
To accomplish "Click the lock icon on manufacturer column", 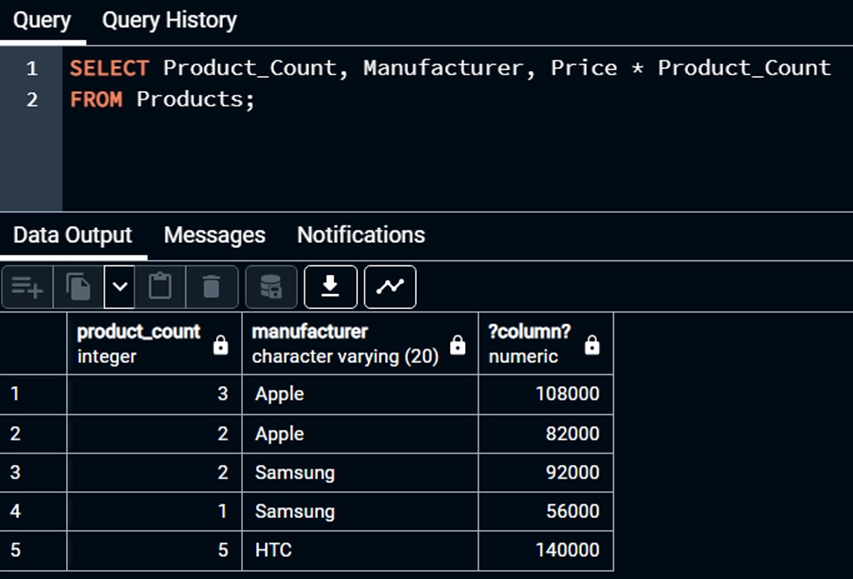I will click(x=458, y=345).
